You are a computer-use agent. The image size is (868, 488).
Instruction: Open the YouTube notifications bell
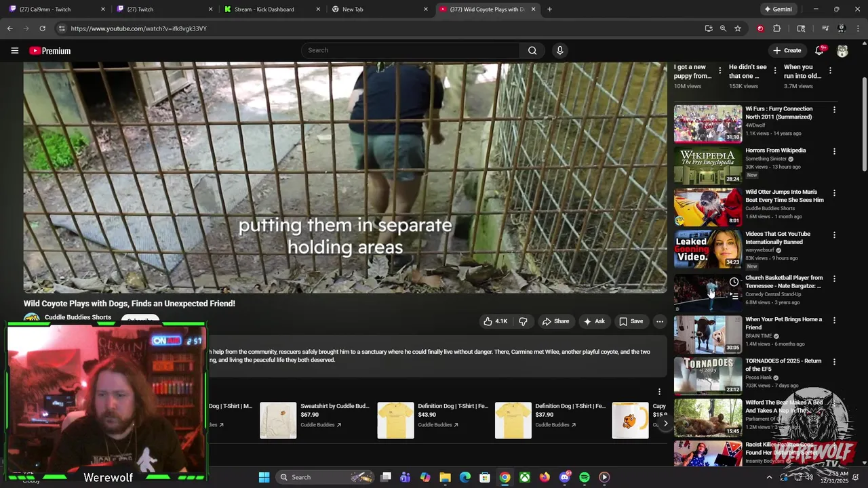tap(820, 50)
